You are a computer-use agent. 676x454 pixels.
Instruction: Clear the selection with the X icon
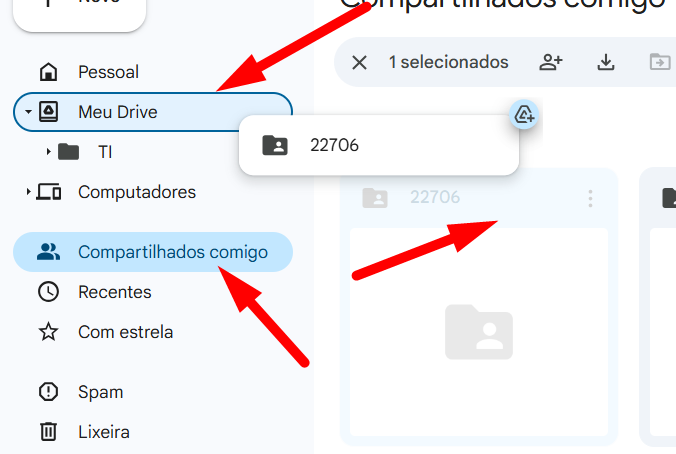pos(360,63)
